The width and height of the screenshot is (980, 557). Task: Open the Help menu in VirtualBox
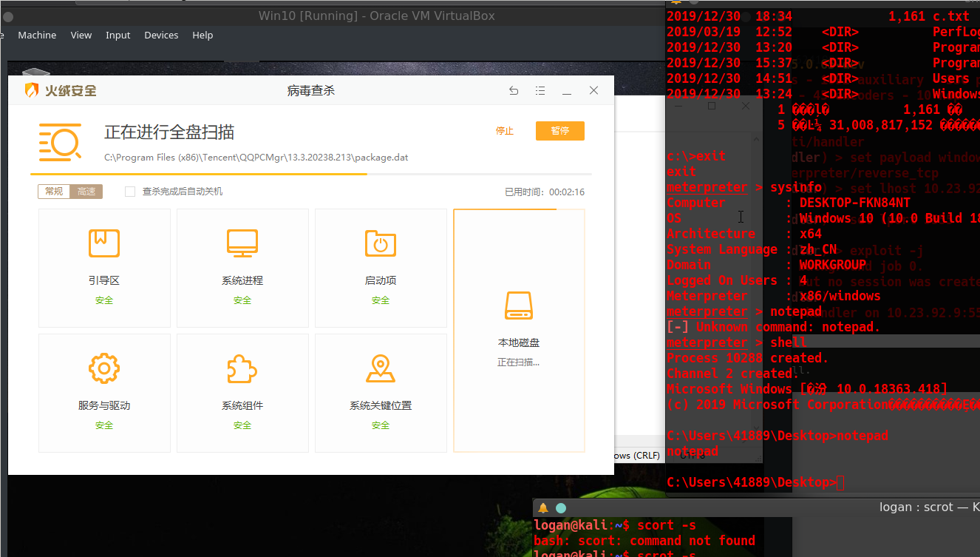[x=203, y=35]
